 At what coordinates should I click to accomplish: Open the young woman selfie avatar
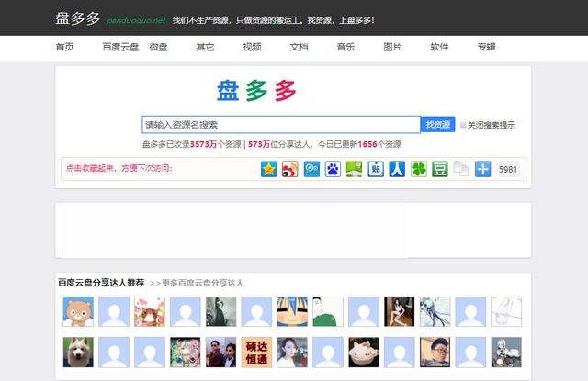(x=292, y=353)
